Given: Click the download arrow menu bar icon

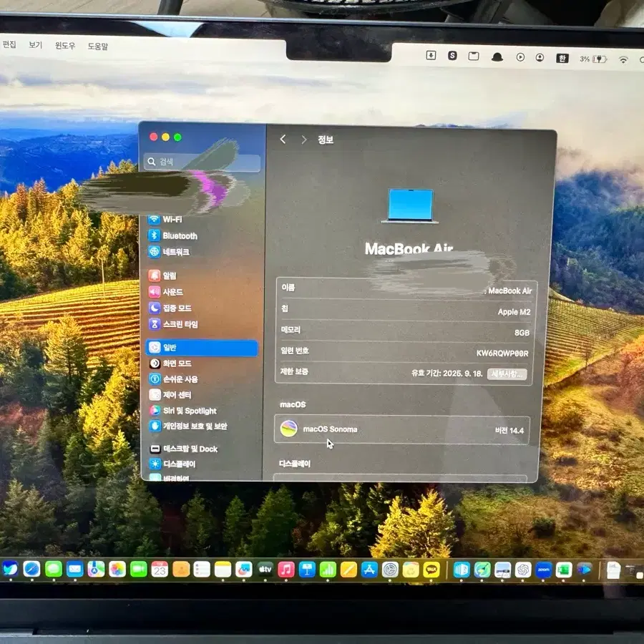Looking at the screenshot, I should 431,55.
